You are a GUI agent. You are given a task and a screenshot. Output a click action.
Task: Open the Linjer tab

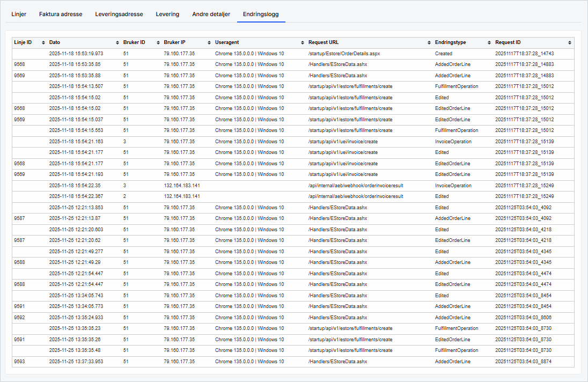pos(19,14)
